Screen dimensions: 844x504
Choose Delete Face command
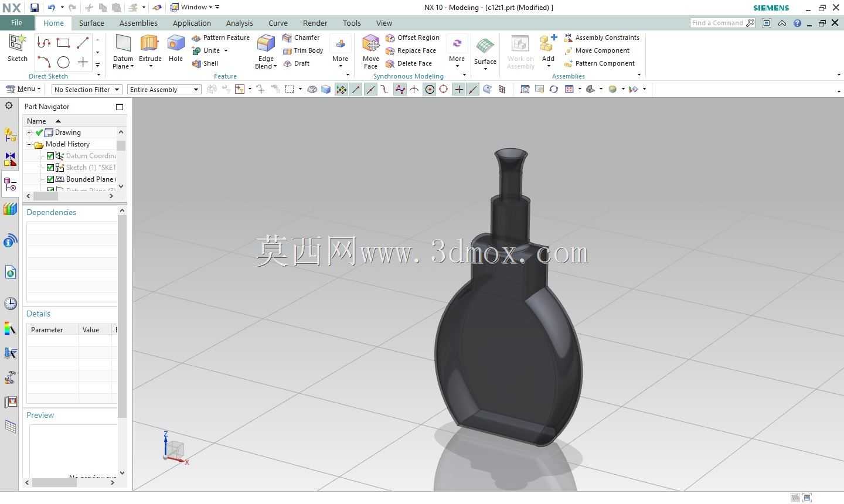(409, 63)
